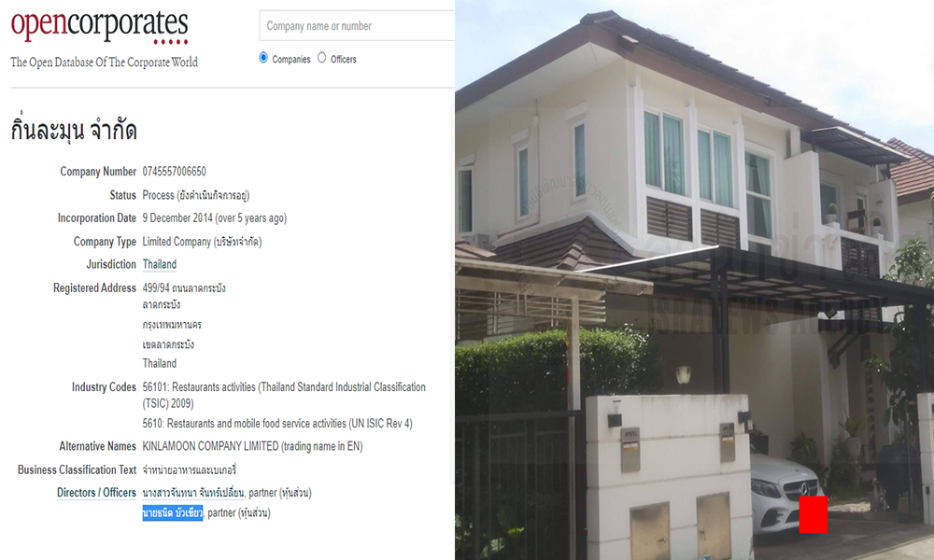This screenshot has height=560, width=934.
Task: Select the Officers radio button
Action: click(321, 58)
